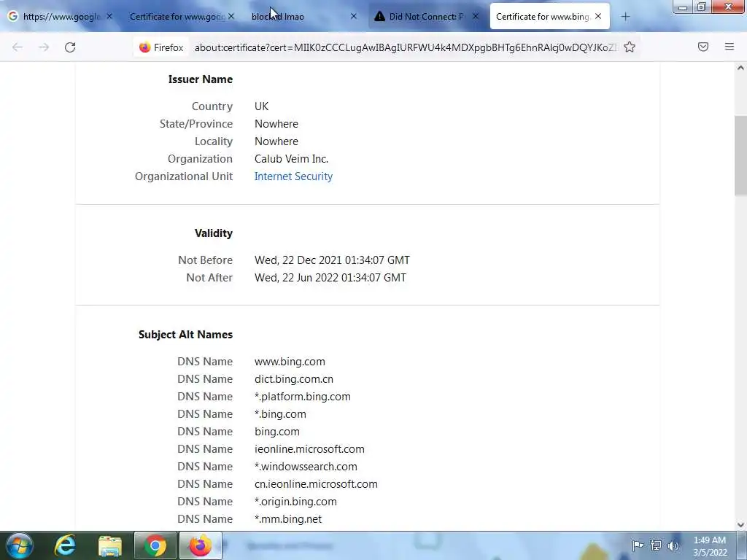Click the Firefox identity icon in address bar
747x560 pixels.
tap(161, 47)
